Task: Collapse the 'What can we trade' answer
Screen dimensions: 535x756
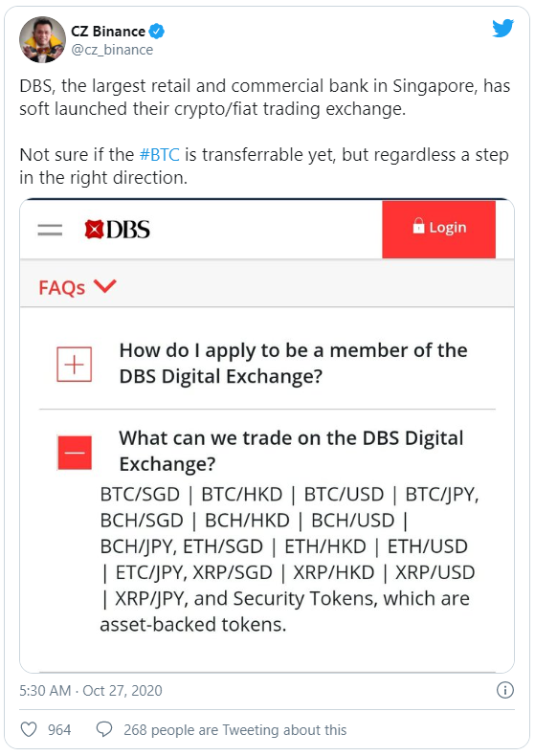Action: click(75, 453)
